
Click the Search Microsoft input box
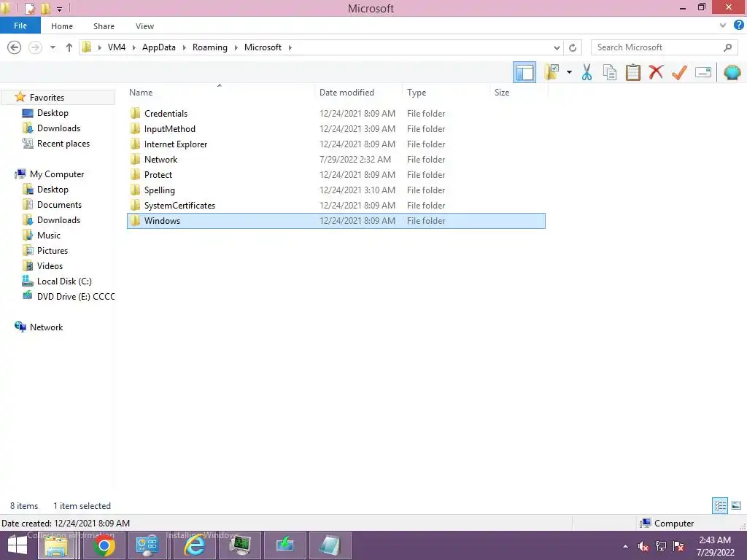pos(657,47)
